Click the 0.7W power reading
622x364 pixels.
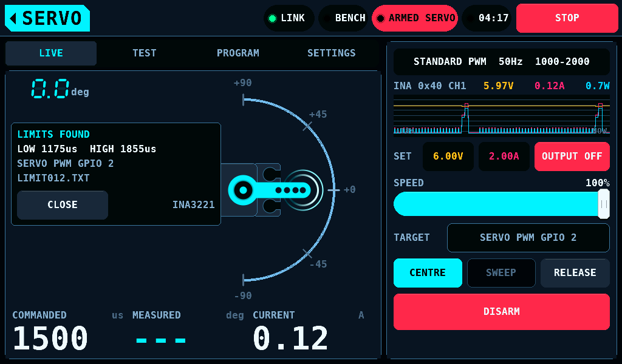click(x=598, y=86)
